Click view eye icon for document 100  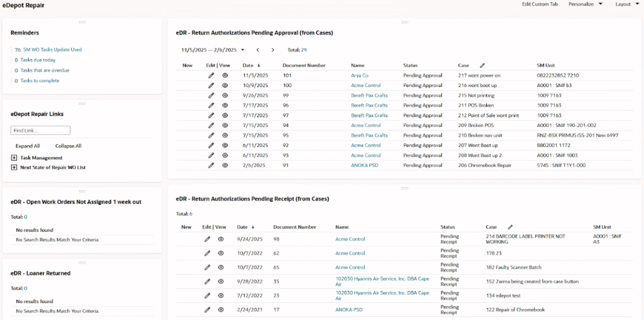[x=225, y=86]
